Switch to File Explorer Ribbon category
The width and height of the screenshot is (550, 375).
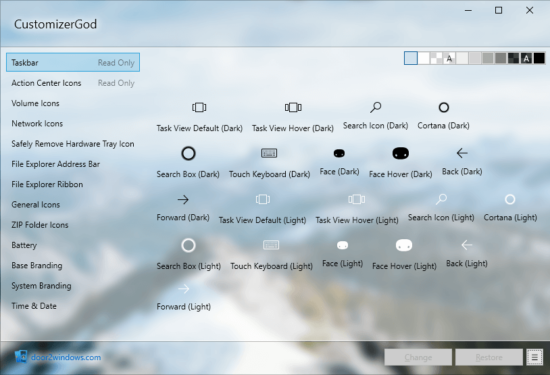click(47, 185)
